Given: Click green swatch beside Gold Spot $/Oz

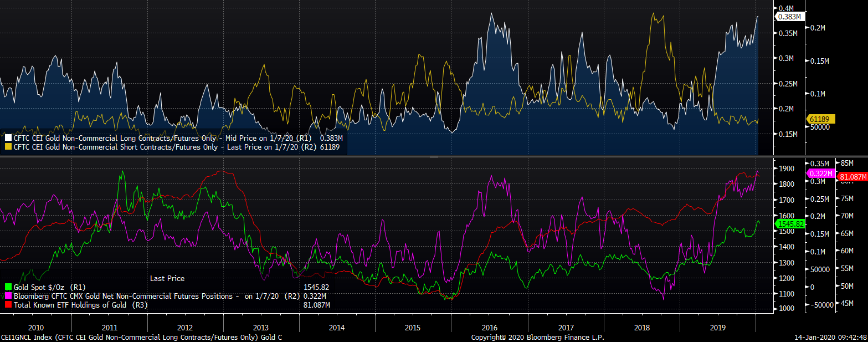Looking at the screenshot, I should (8, 287).
